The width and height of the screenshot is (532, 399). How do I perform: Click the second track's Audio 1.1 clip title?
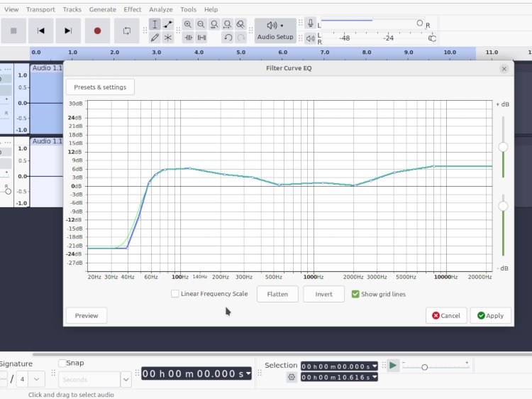click(47, 141)
